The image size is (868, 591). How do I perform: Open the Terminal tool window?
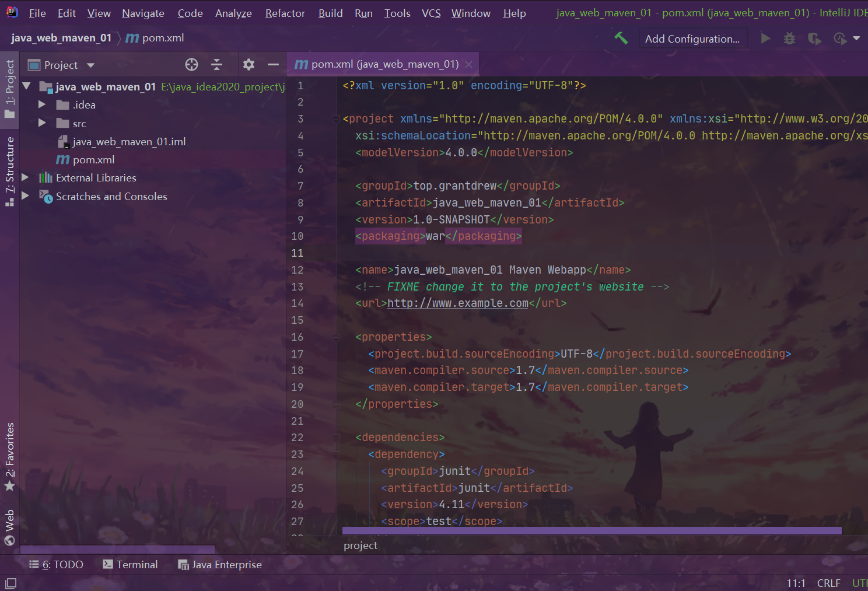(x=130, y=564)
